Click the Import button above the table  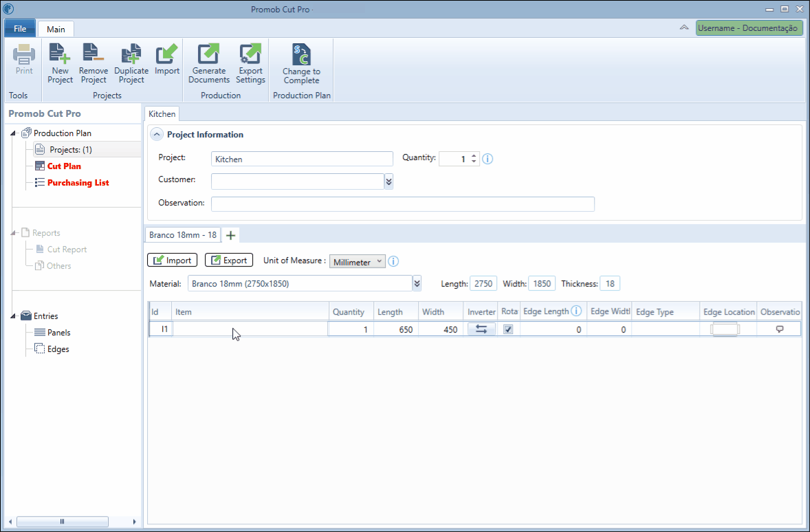tap(172, 261)
